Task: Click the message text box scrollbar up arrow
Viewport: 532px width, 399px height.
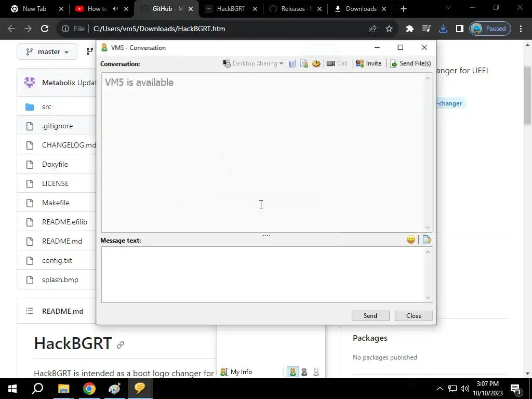Action: point(428,252)
